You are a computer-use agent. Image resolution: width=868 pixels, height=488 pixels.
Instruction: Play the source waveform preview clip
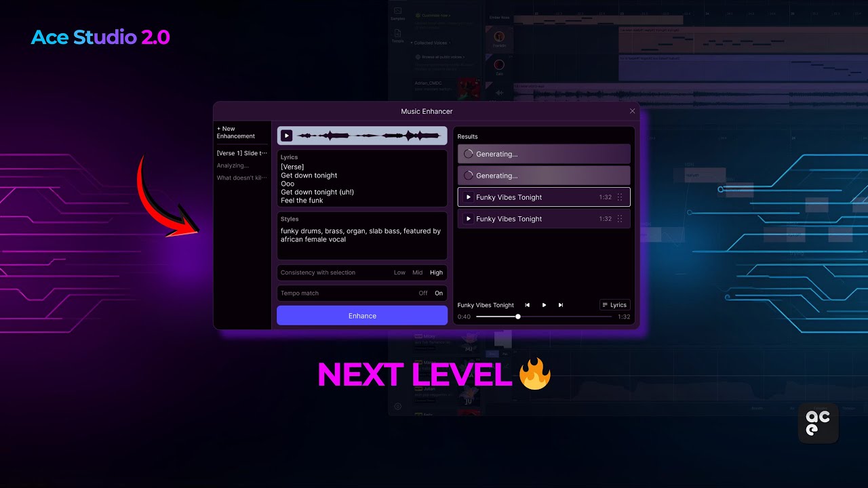[x=287, y=136]
